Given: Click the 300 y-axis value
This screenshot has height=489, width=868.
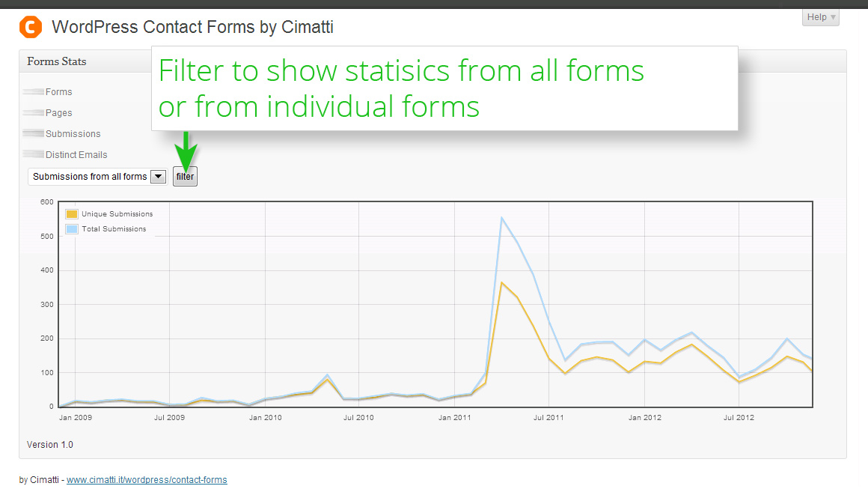Looking at the screenshot, I should click(47, 305).
